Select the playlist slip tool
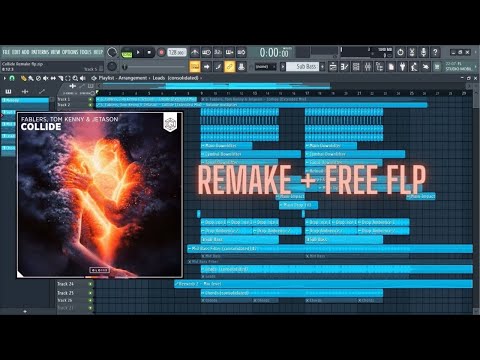480x360 pixels. pos(53,78)
